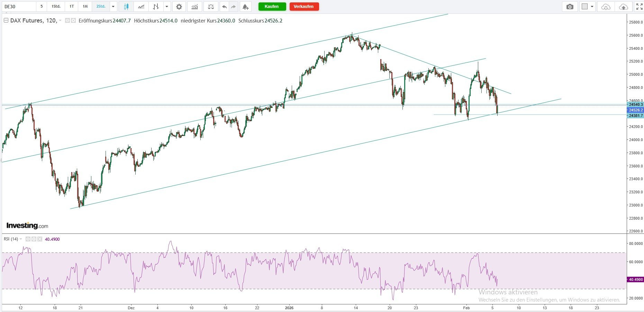
Task: Open the RSI (14) dropdown arrow
Action: 21,239
